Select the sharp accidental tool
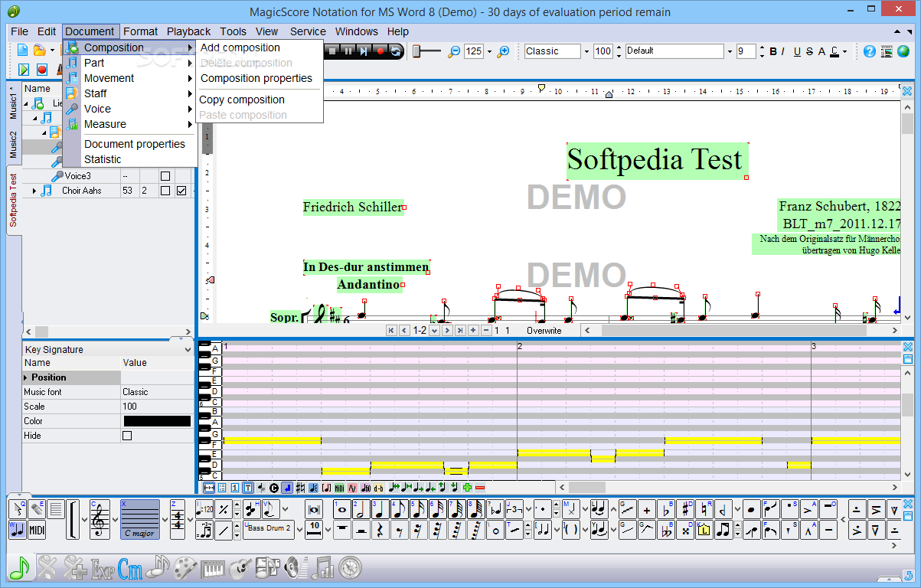This screenshot has height=588, width=921. (x=685, y=510)
